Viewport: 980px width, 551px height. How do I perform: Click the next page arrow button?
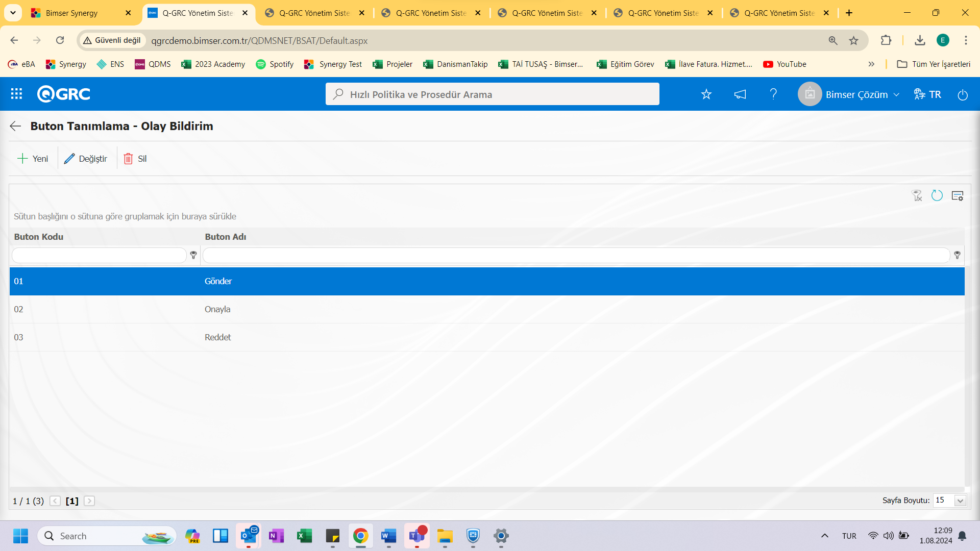click(x=88, y=500)
